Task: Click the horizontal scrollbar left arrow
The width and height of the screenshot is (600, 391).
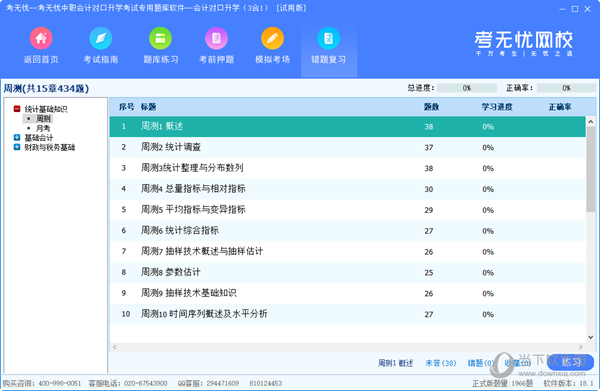Action: click(x=114, y=347)
